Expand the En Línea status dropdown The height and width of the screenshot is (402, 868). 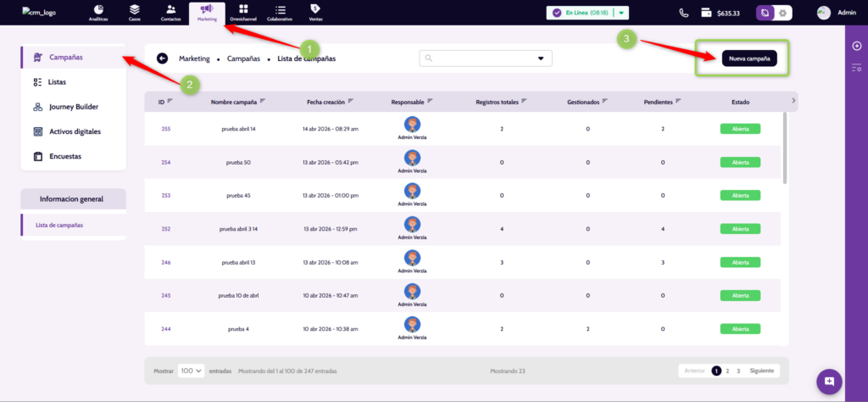(621, 13)
